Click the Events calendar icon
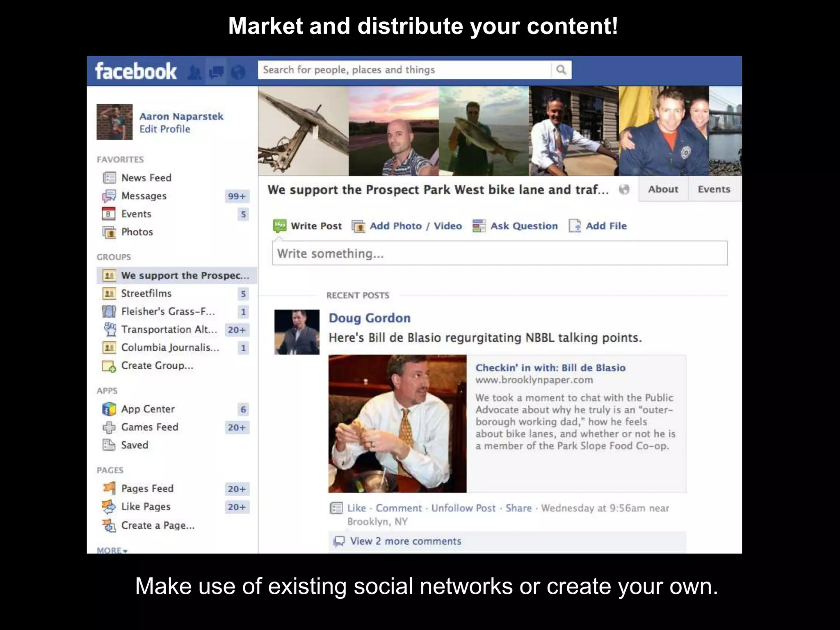The height and width of the screenshot is (630, 840). (109, 214)
